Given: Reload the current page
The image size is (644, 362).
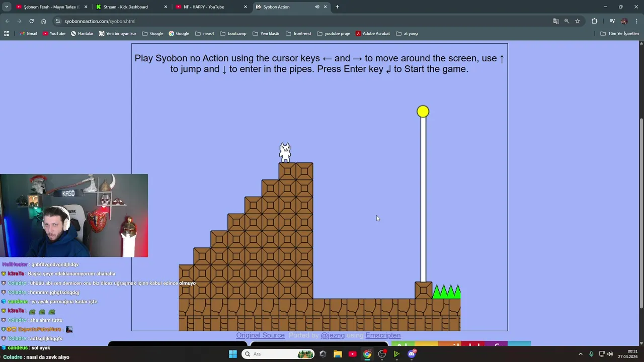Looking at the screenshot, I should coord(31,21).
